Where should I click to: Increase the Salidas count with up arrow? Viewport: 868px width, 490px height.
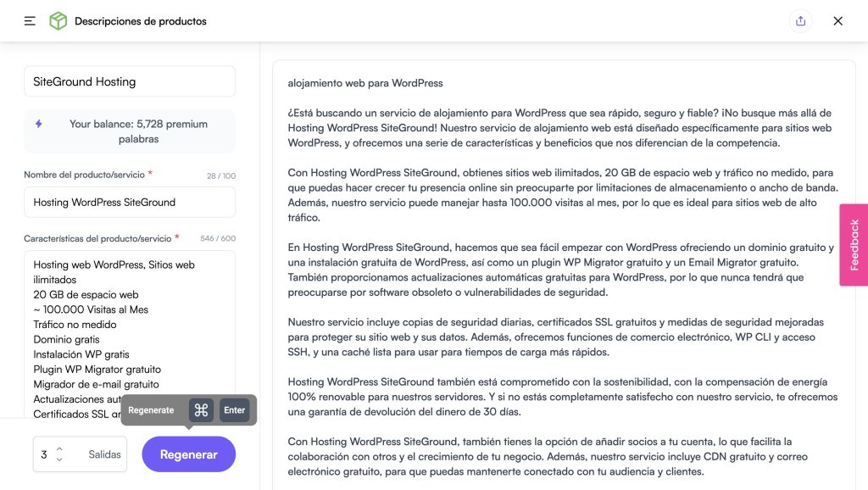[x=59, y=449]
